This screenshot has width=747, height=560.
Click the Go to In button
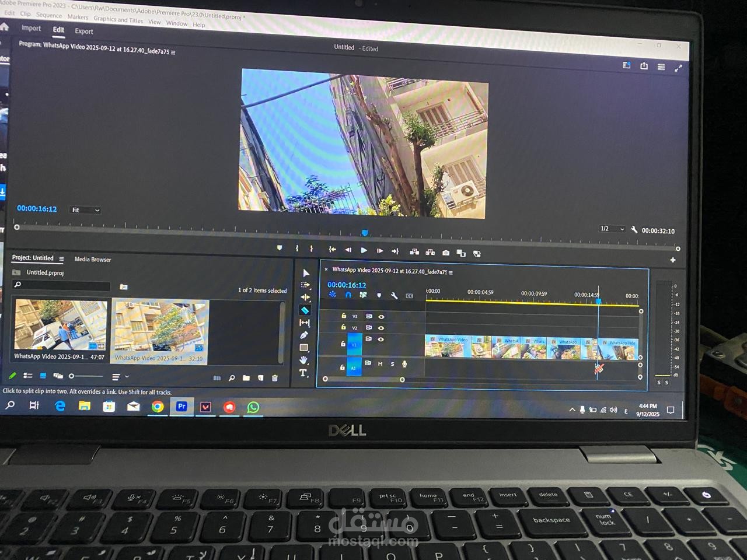332,250
